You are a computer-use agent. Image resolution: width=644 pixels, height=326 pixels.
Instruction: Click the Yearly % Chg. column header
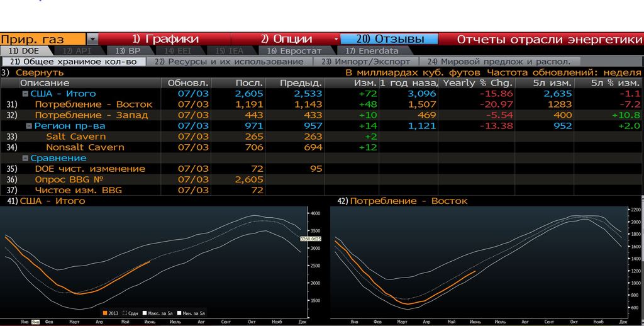pos(478,83)
